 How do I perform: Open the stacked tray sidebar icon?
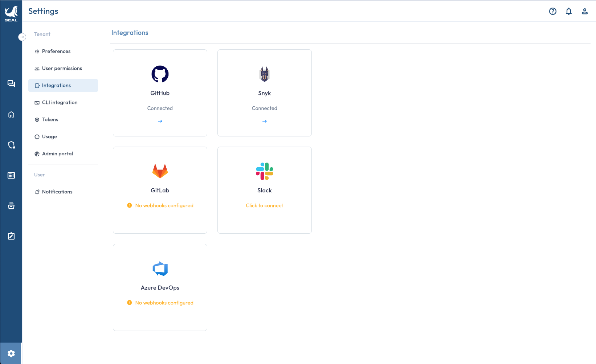tap(11, 206)
